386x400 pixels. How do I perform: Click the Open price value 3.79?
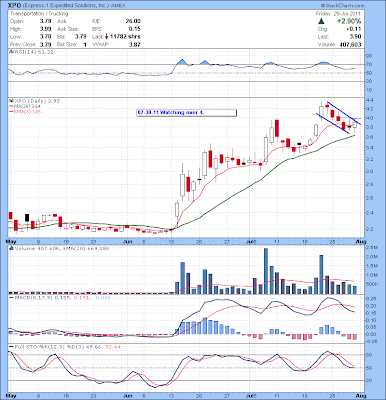coord(45,21)
